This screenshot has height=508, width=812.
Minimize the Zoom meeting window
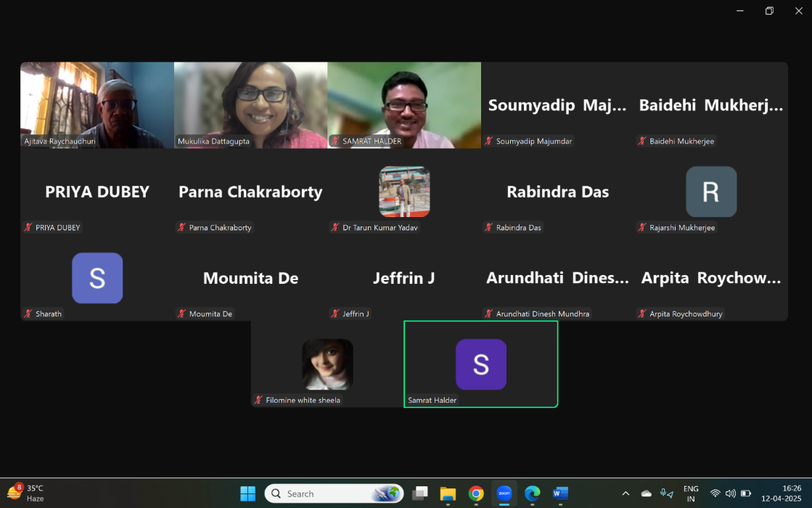point(740,11)
